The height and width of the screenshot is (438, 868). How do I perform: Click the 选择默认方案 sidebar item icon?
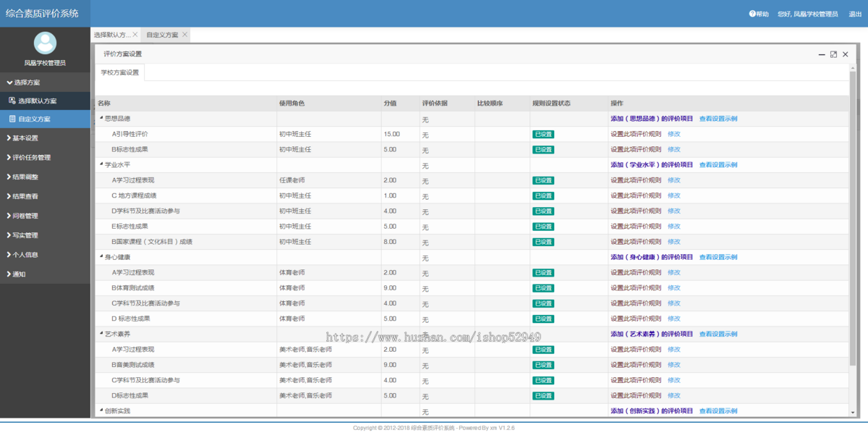point(12,101)
